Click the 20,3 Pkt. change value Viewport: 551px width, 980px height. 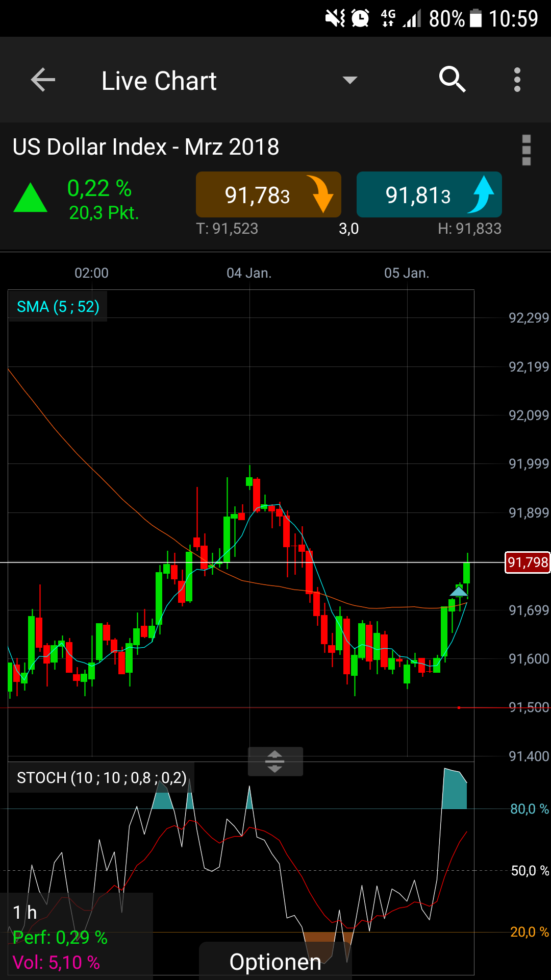coord(104,213)
